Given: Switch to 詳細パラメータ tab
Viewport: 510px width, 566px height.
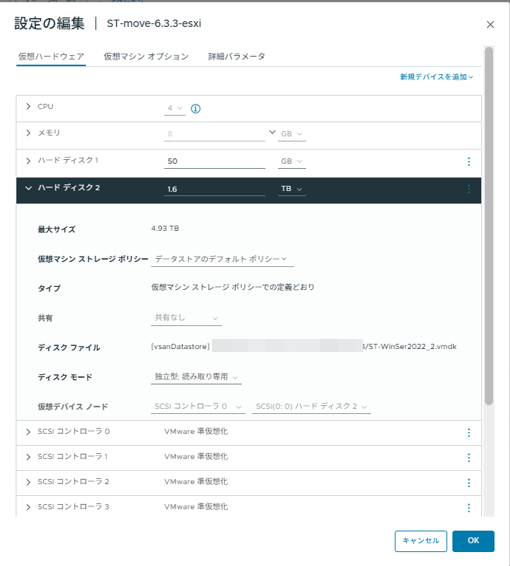Looking at the screenshot, I should click(x=237, y=57).
